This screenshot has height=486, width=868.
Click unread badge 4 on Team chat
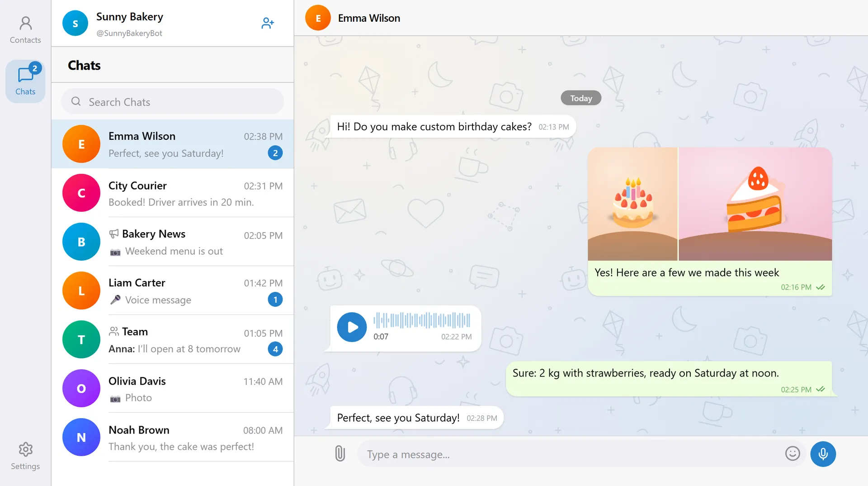tap(275, 349)
